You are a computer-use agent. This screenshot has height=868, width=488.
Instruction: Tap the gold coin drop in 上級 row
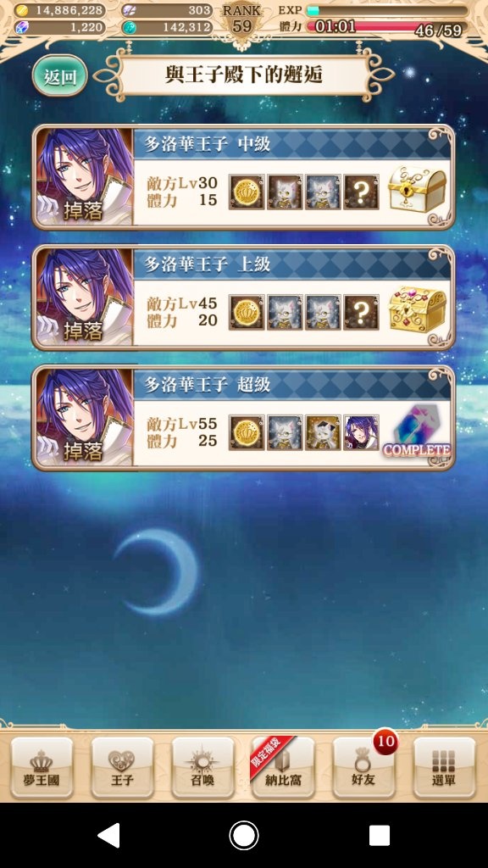pyautogui.click(x=247, y=312)
